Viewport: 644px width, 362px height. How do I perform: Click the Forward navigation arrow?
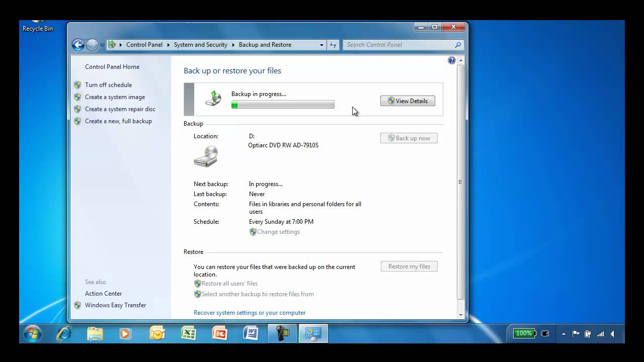92,45
